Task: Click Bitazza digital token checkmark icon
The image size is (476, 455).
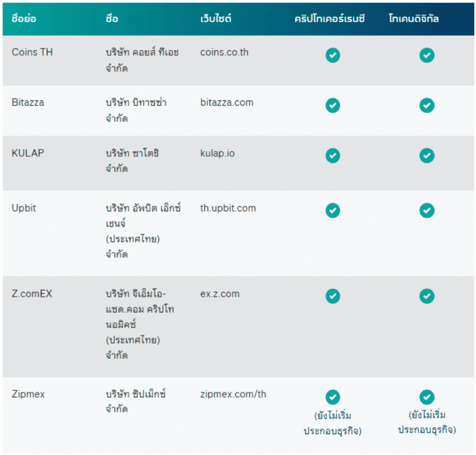Action: coord(427,106)
